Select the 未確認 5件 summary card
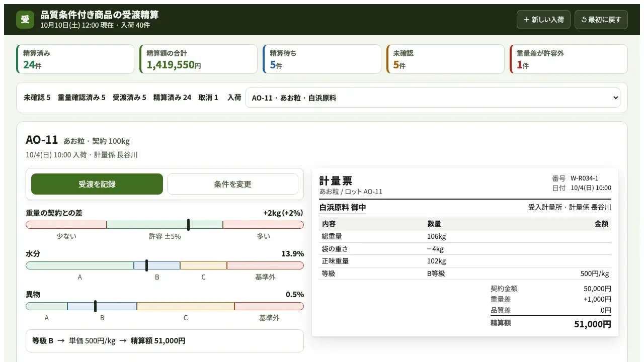The image size is (644, 362). (445, 59)
